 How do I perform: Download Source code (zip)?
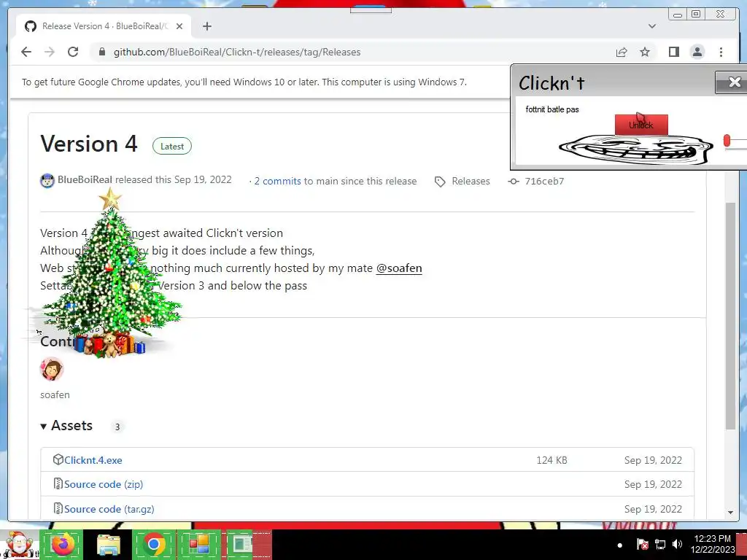[x=104, y=484]
